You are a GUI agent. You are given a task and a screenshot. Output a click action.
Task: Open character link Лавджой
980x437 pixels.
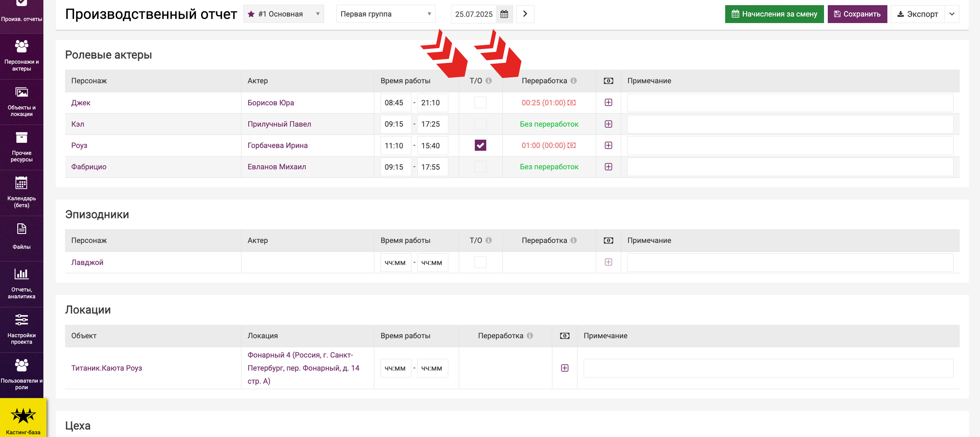click(87, 262)
